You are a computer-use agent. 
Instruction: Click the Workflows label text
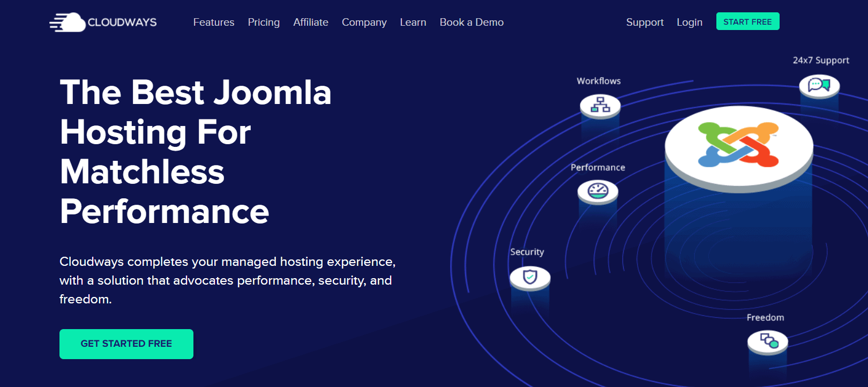[598, 81]
